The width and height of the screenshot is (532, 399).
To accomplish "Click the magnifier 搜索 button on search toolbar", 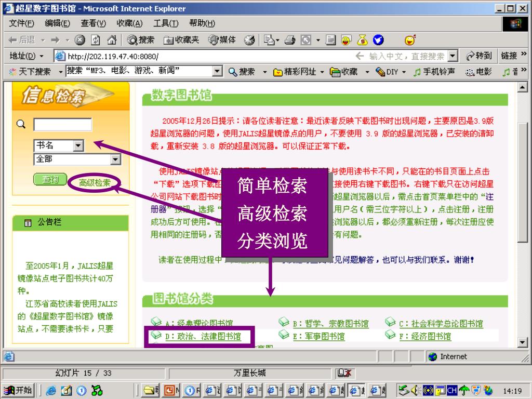I will 242,72.
